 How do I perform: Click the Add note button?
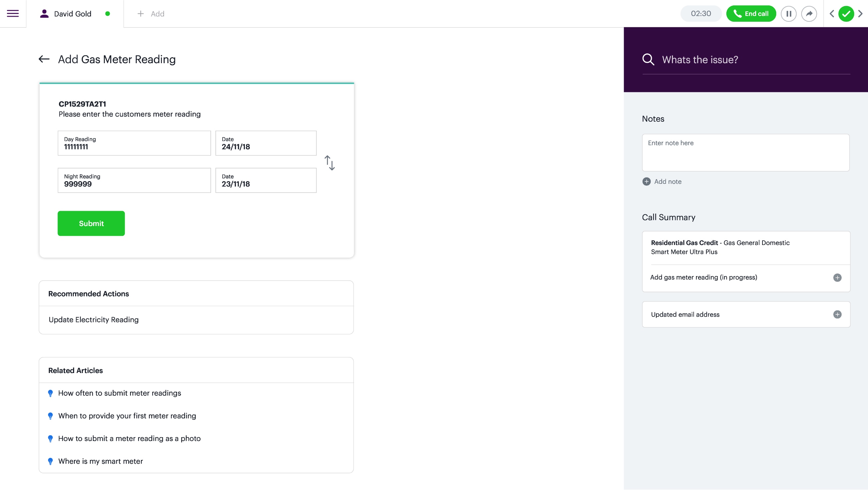[x=662, y=182]
